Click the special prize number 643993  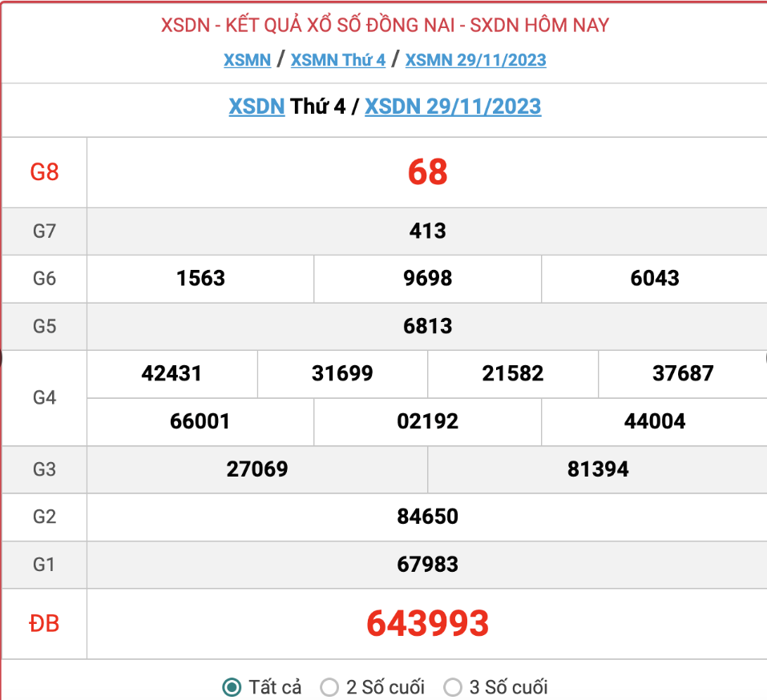[427, 624]
